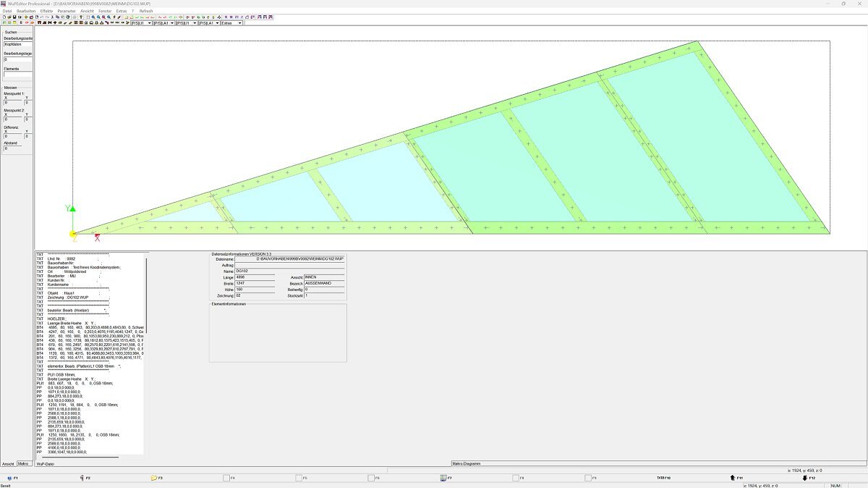This screenshot has height=488, width=868.
Task: Click the Name field showing DG102
Action: tap(289, 271)
